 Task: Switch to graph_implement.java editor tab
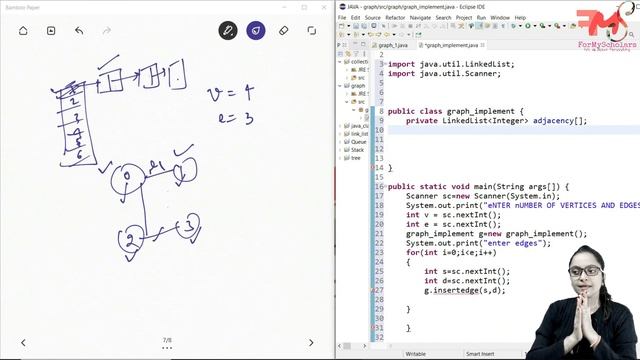[x=451, y=45]
